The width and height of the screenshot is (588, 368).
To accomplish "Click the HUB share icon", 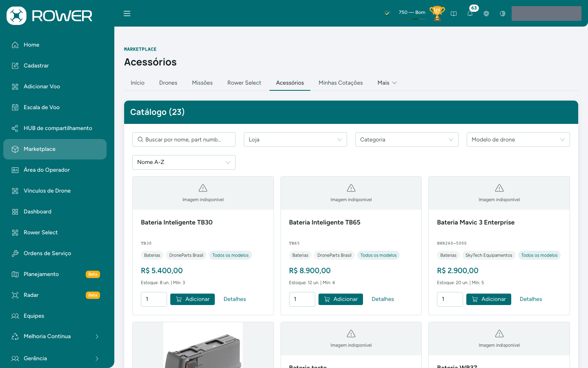I will (15, 128).
